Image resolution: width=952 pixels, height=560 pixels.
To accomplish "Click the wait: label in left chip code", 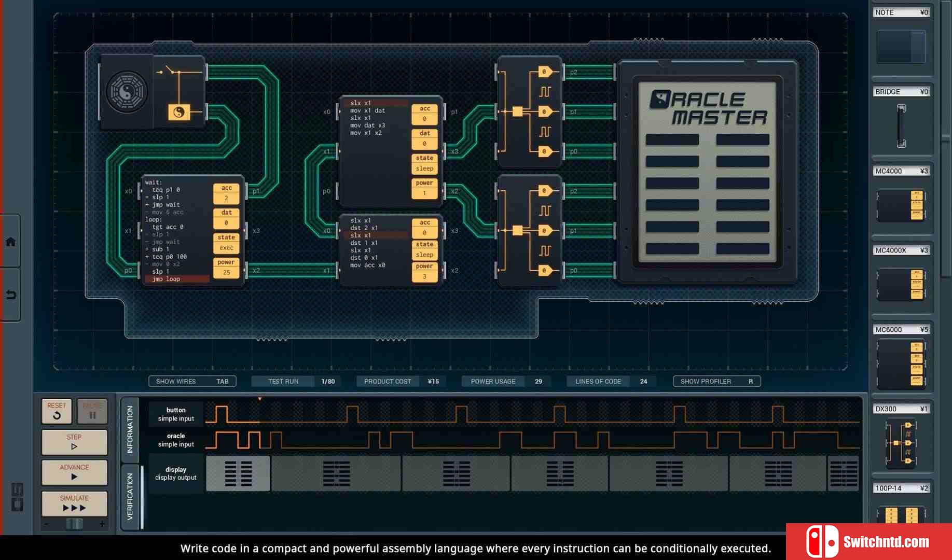I will [x=154, y=183].
